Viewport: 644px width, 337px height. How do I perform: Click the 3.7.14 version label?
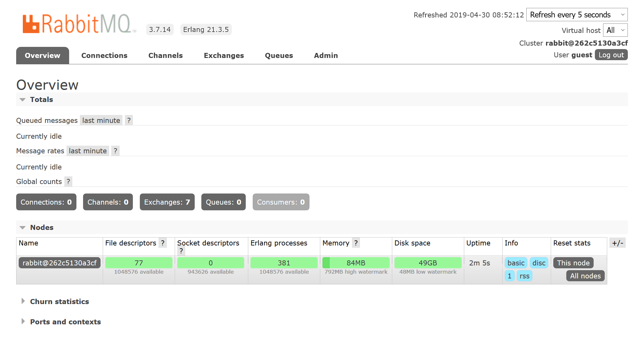[x=160, y=29]
